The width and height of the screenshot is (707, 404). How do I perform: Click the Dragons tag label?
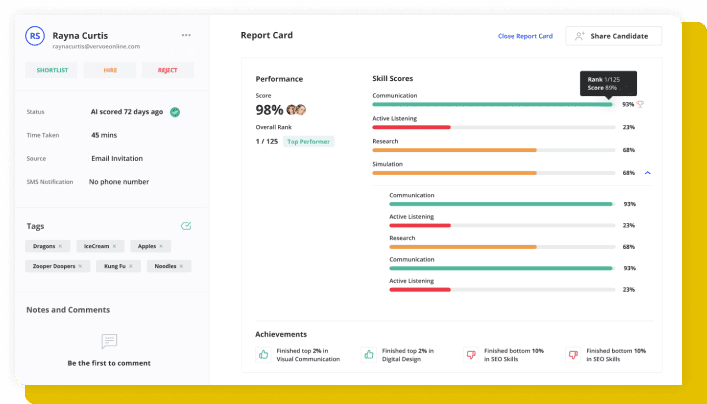[x=44, y=246]
